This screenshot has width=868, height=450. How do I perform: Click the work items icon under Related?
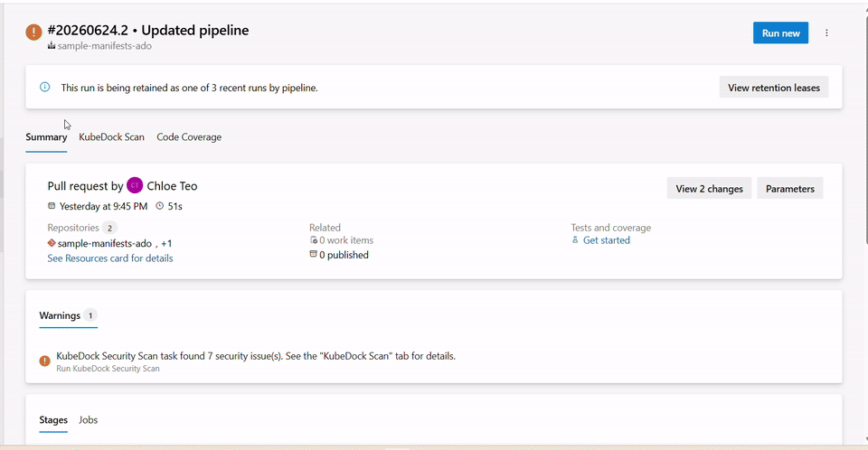(314, 240)
